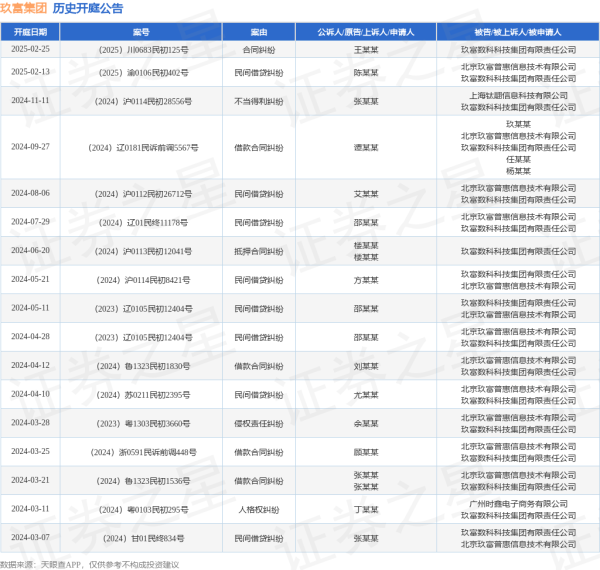Viewport: 600px width, 570px height.
Task: Click the date cell 2024-04-12
Action: click(30, 365)
